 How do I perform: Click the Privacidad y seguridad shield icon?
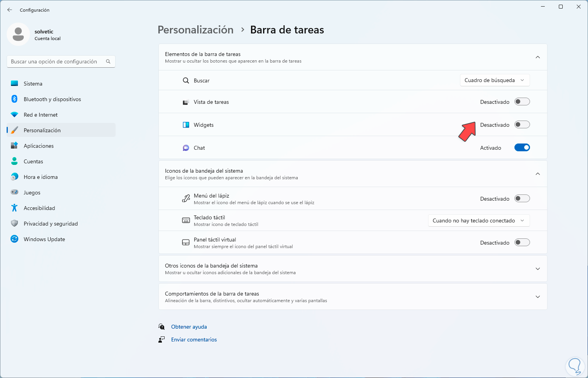(14, 224)
